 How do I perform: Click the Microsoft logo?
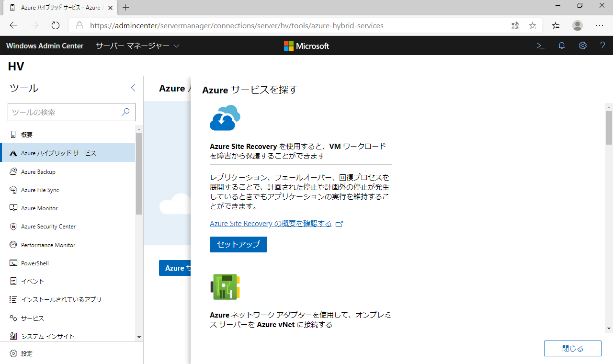pos(306,46)
